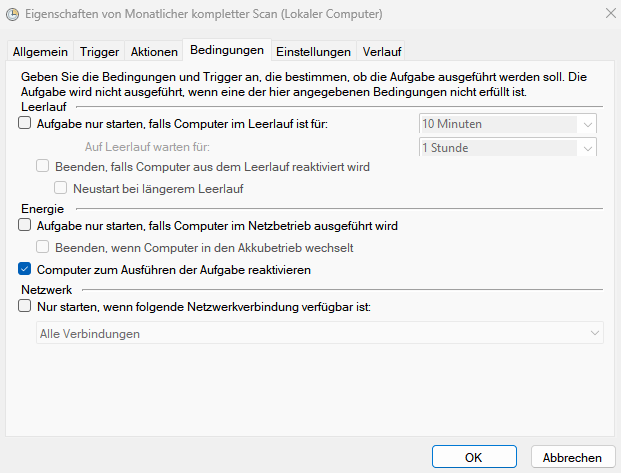The width and height of the screenshot is (621, 473).
Task: Show the Verlauf tab
Action: click(382, 51)
